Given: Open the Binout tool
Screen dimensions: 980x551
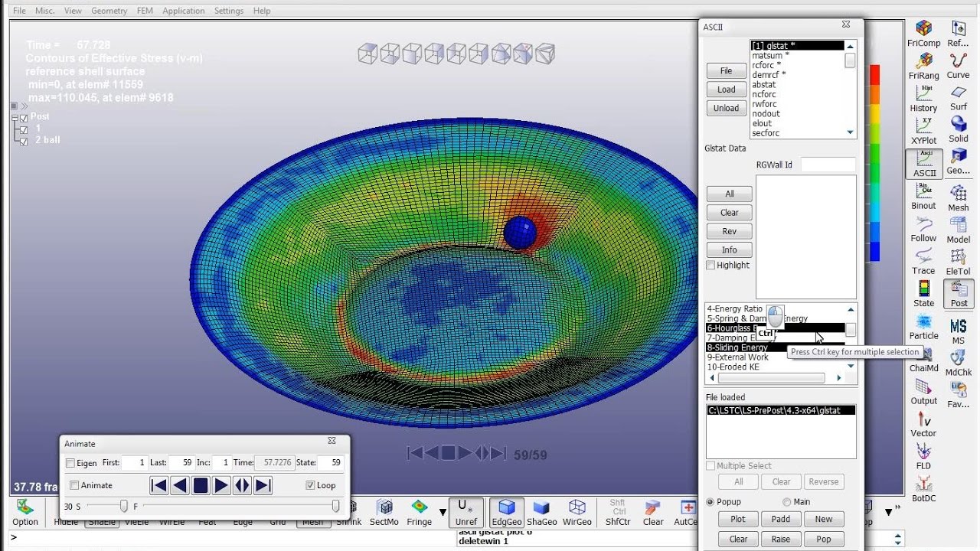Looking at the screenshot, I should point(924,196).
